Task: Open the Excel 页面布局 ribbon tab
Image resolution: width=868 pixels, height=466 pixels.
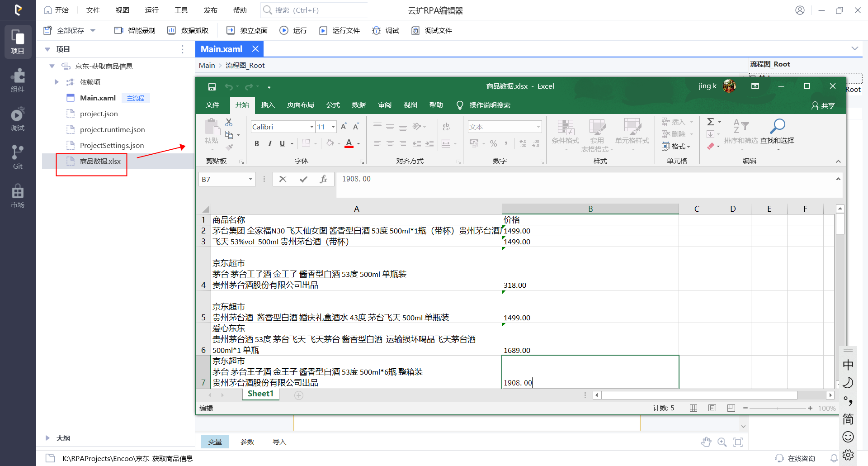Action: tap(300, 105)
